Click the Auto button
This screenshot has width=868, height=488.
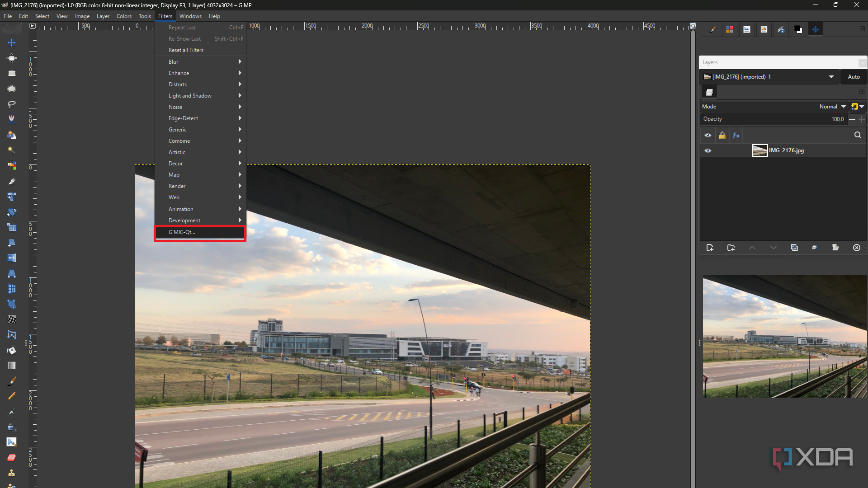854,77
